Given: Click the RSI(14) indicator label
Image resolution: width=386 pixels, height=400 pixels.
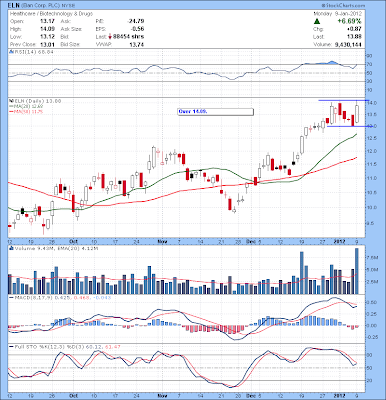Looking at the screenshot, I should [x=34, y=52].
